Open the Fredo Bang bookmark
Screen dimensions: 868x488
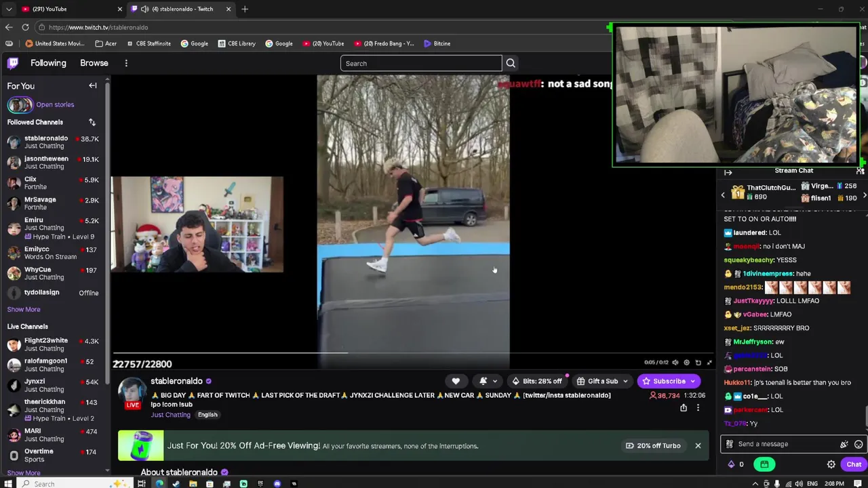(x=383, y=43)
